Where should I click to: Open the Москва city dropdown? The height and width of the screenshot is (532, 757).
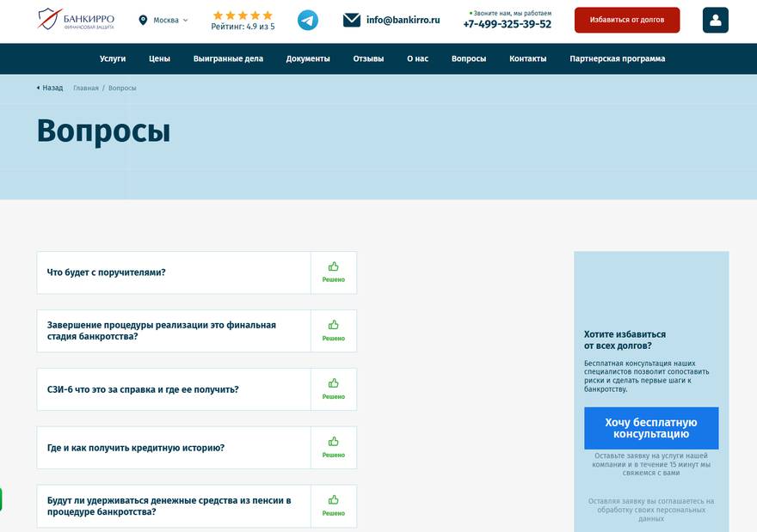tap(163, 20)
